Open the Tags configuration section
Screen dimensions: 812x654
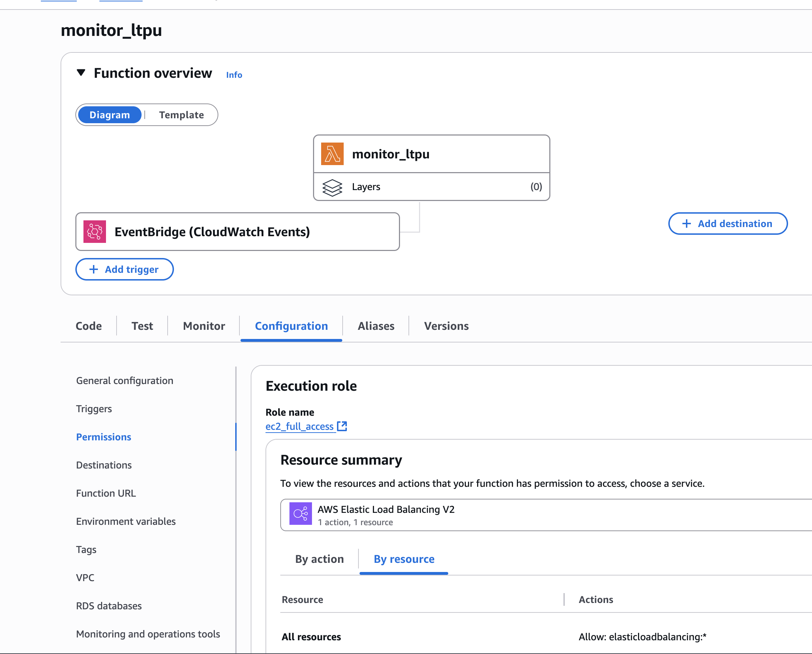86,550
